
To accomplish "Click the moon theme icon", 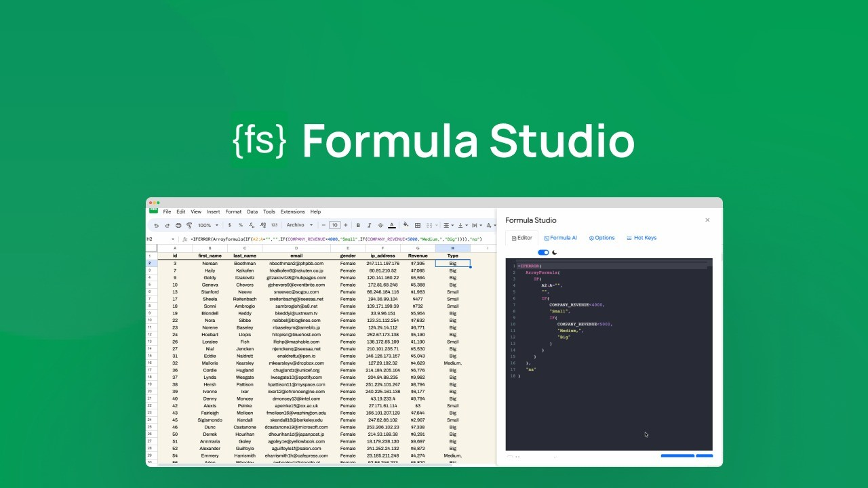I will pos(555,253).
